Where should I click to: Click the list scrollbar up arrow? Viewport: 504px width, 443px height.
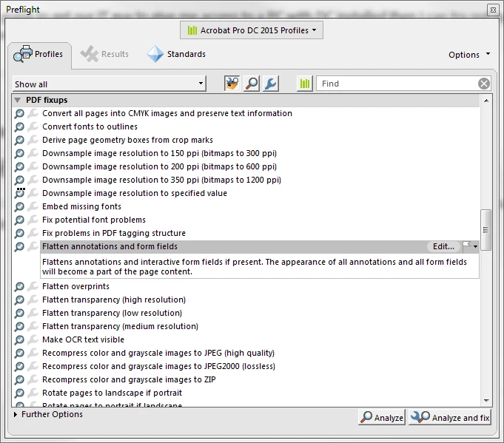click(486, 101)
